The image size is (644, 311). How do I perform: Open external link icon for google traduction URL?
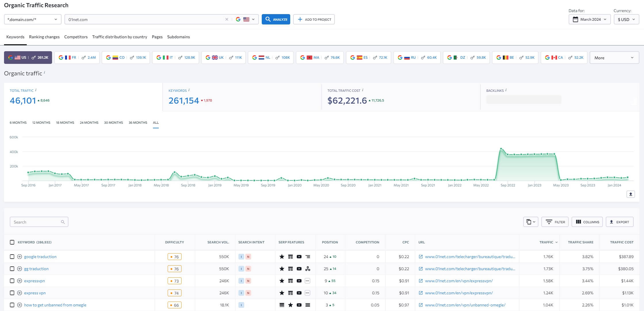[421, 257]
